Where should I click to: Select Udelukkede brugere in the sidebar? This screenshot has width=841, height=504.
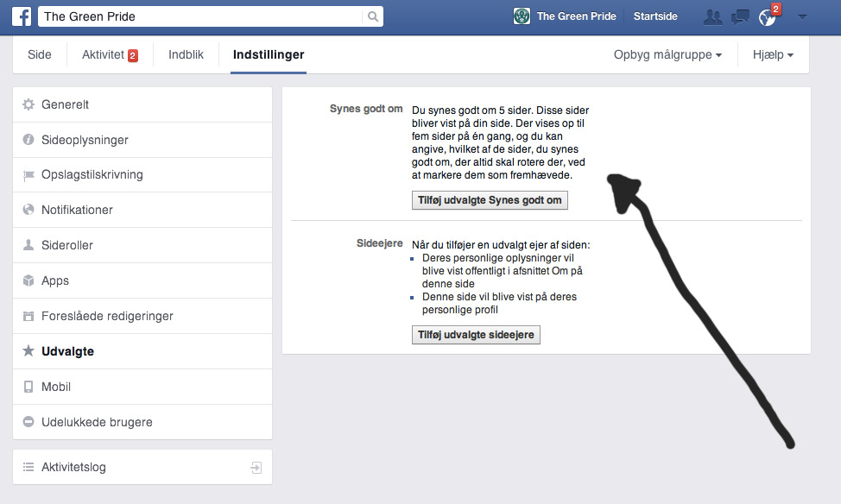coord(97,422)
